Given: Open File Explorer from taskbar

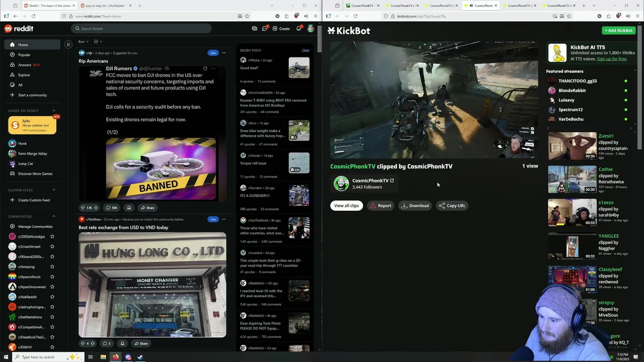Looking at the screenshot, I should click(x=103, y=357).
